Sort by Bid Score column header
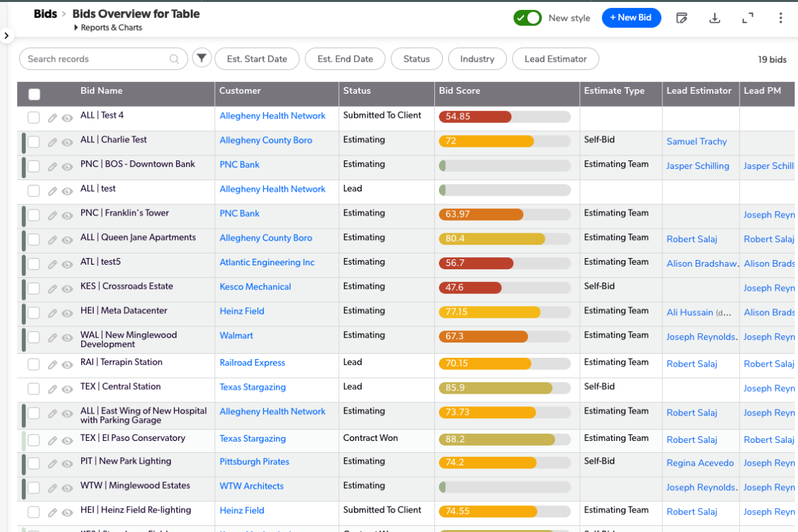The image size is (798, 532). tap(460, 90)
